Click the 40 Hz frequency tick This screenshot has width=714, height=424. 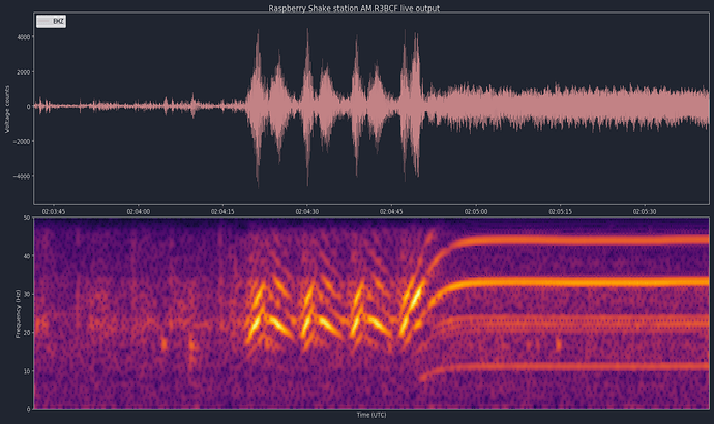click(27, 256)
